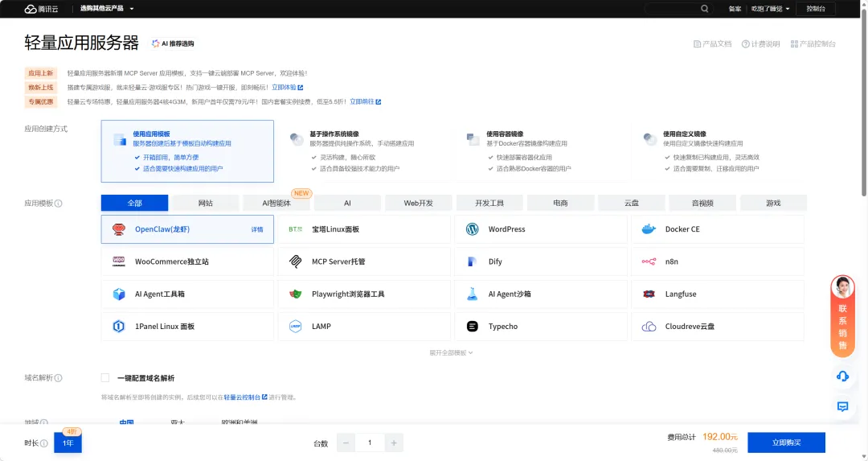Pick the AI Agent沙箱 flask icon
868x461 pixels.
click(473, 294)
